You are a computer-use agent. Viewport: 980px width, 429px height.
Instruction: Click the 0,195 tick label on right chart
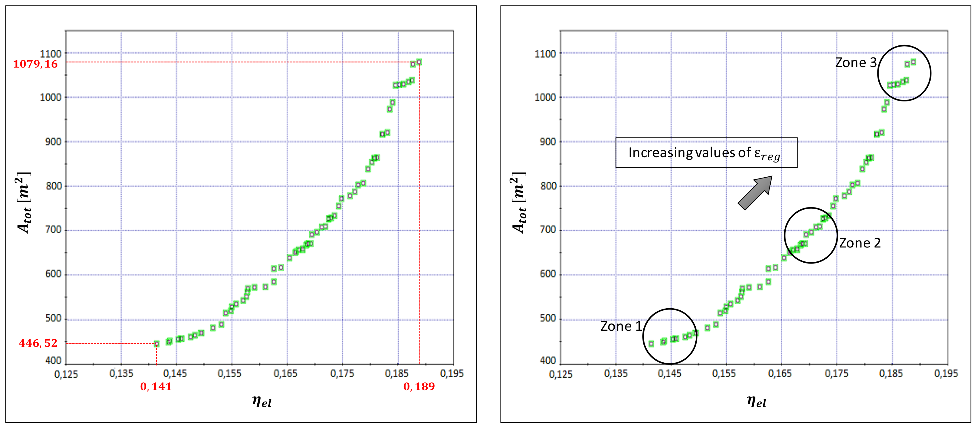(946, 374)
